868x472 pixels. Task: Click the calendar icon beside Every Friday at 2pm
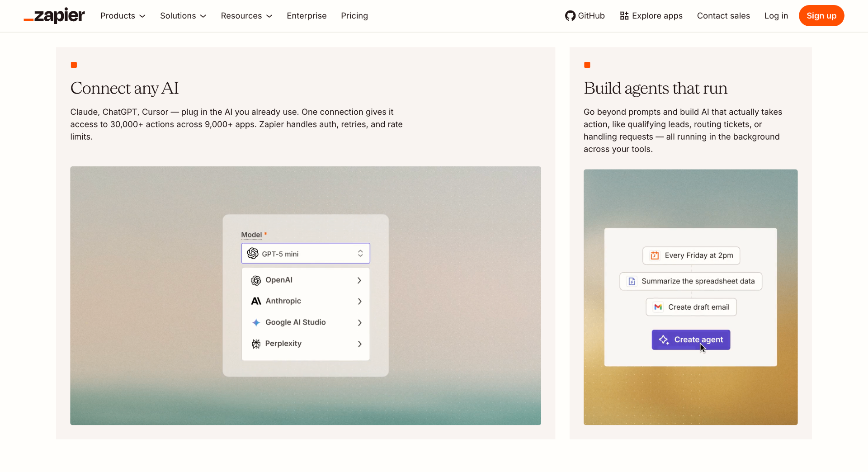point(655,255)
